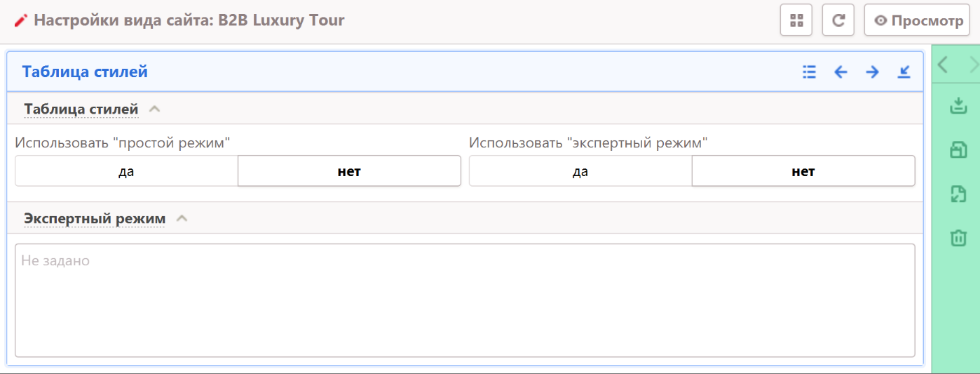Click the red pencil edit icon in title

(x=20, y=20)
